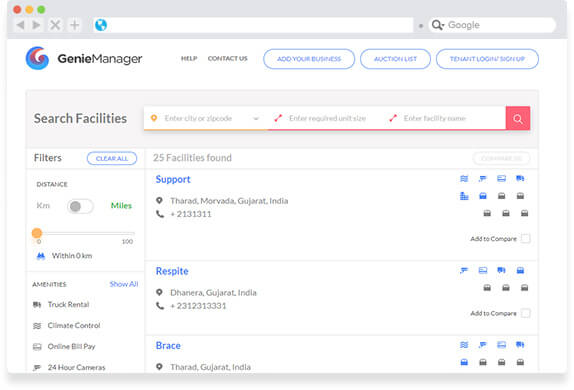
Task: Click Brace's climate control icon
Action: (464, 345)
